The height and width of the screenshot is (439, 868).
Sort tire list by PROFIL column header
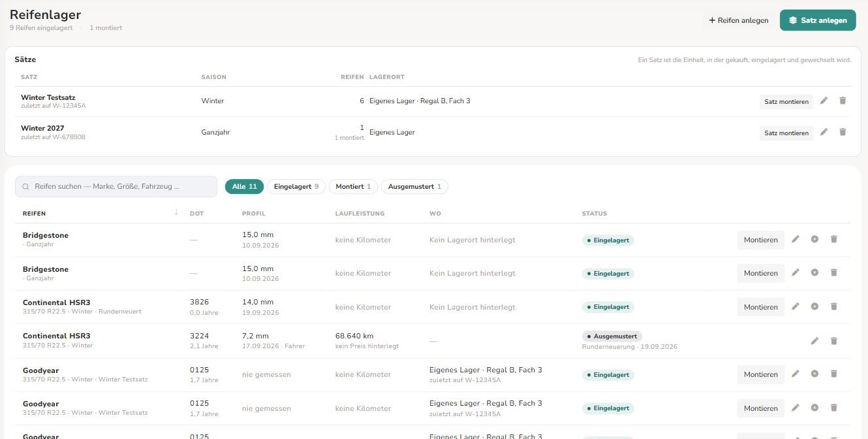(x=254, y=214)
